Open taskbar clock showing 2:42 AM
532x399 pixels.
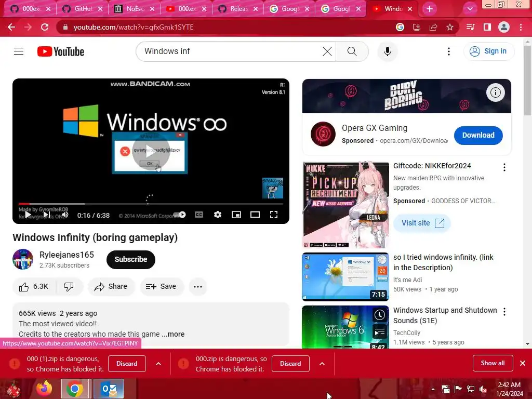point(509,389)
